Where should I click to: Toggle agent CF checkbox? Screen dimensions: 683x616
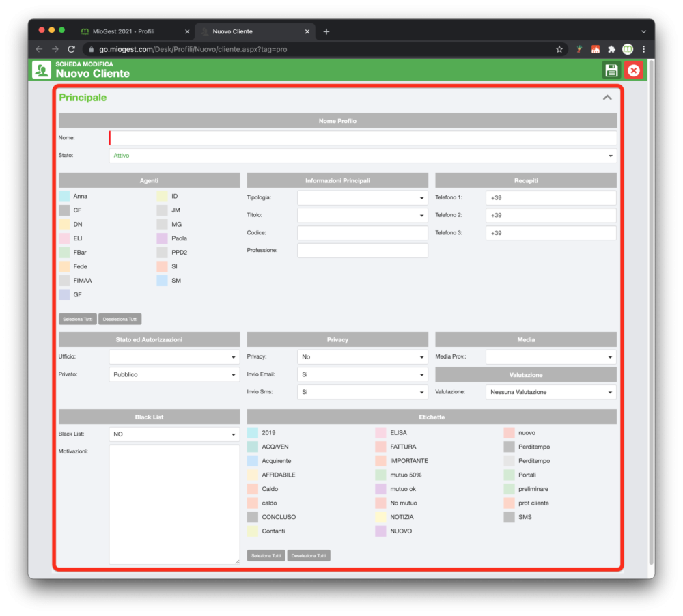(x=64, y=210)
